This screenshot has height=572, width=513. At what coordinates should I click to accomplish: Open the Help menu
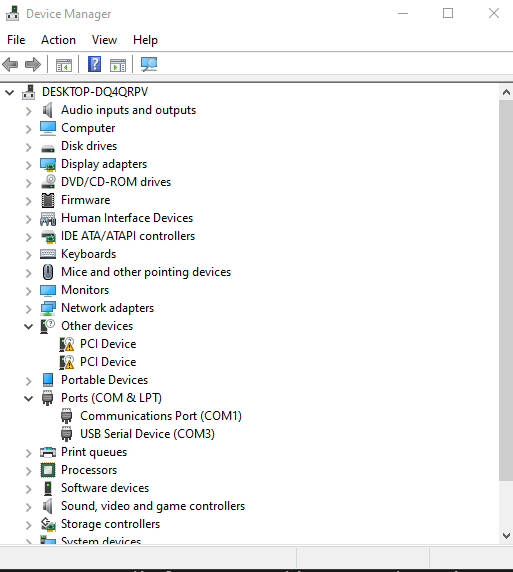pos(145,40)
